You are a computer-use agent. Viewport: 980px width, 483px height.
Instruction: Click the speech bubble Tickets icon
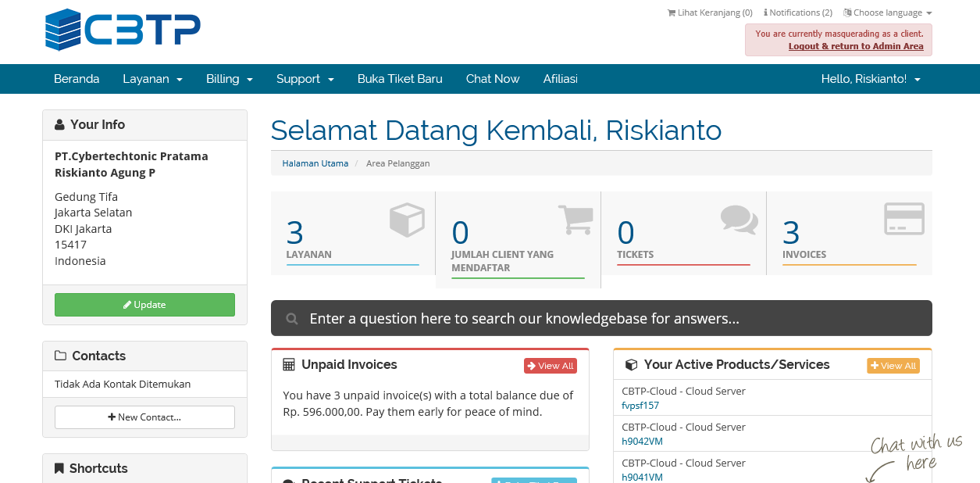click(x=739, y=220)
